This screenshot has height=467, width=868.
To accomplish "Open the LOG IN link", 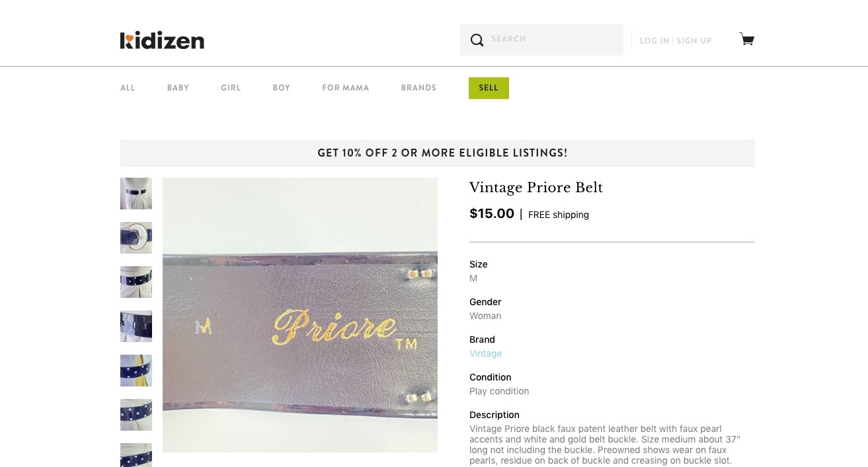I will point(654,41).
